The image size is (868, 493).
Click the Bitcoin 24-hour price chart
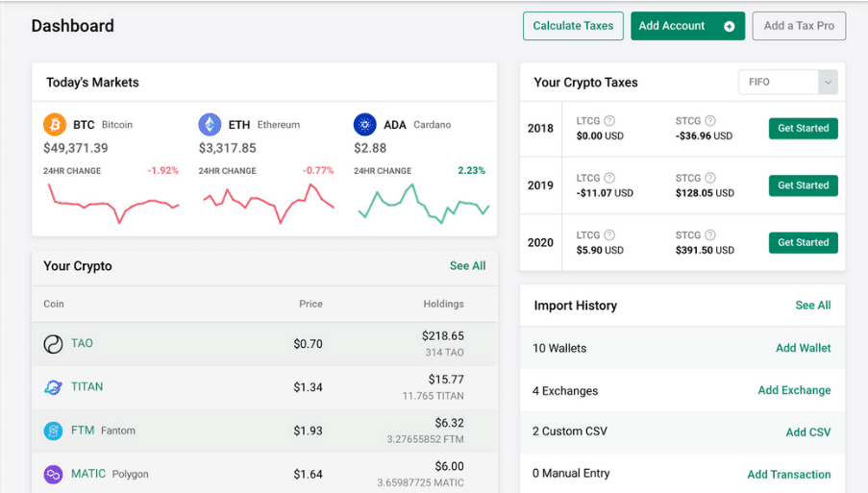(x=112, y=203)
